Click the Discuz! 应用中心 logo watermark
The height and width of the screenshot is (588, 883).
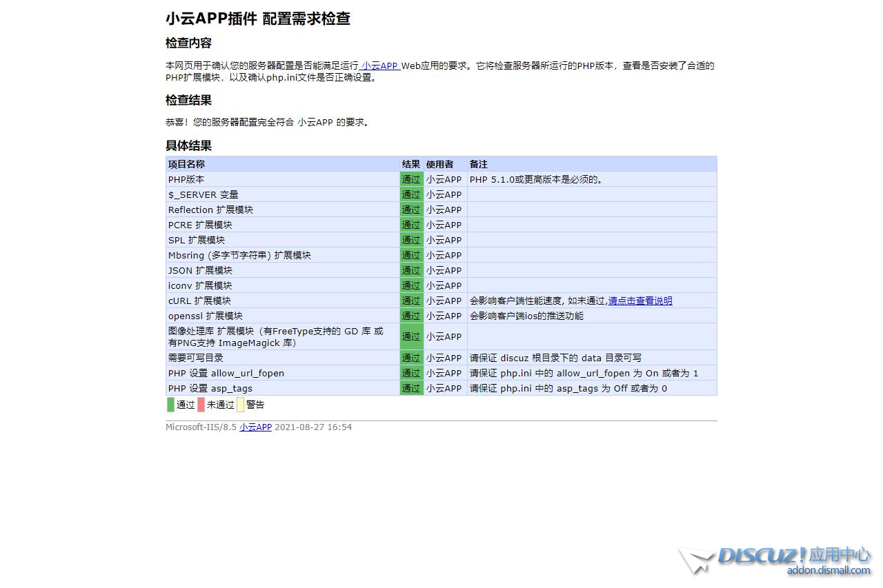[x=775, y=560]
